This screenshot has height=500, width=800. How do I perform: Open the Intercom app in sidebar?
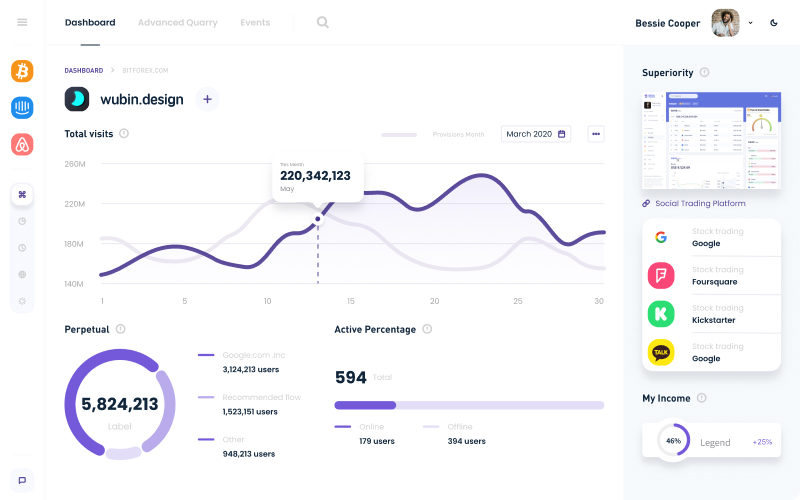click(22, 107)
